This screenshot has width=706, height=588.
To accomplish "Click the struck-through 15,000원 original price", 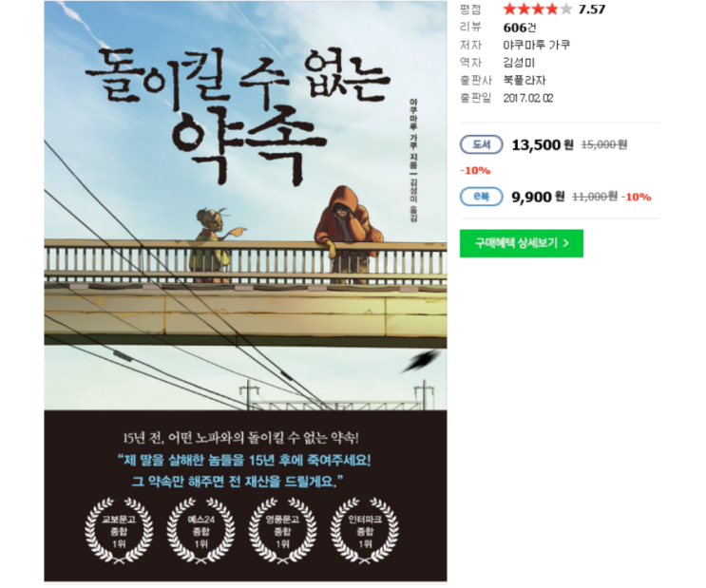I will point(603,144).
